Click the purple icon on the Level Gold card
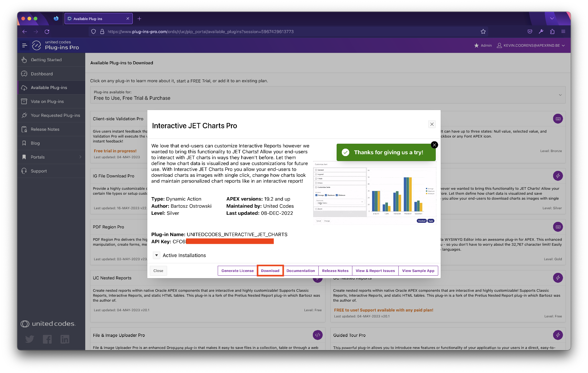Image resolution: width=588 pixels, height=373 pixels. click(x=558, y=227)
